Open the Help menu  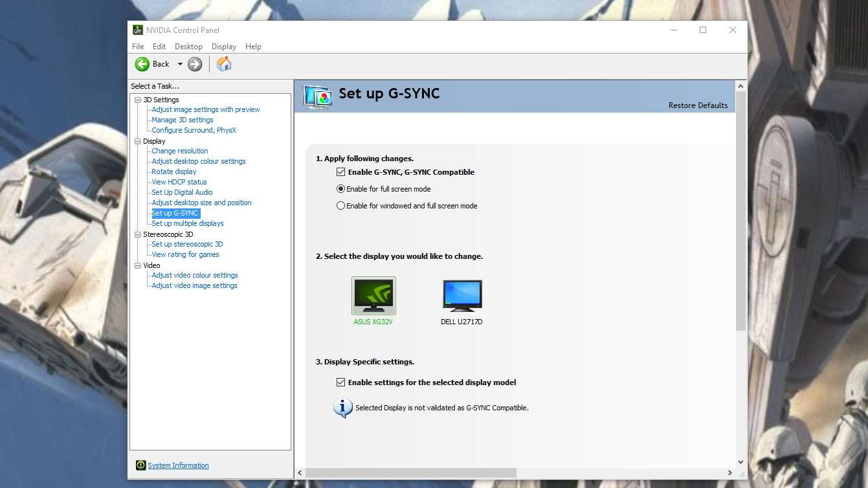253,47
